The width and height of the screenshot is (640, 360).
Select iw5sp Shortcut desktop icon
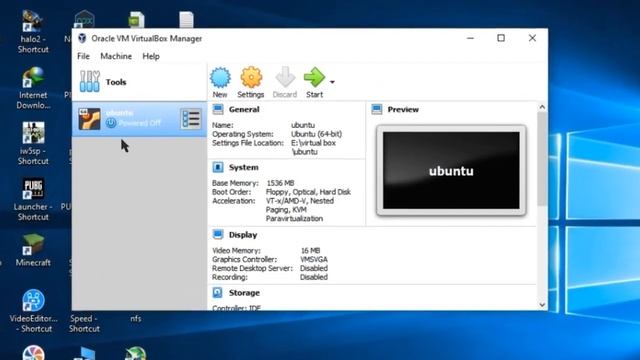33,143
